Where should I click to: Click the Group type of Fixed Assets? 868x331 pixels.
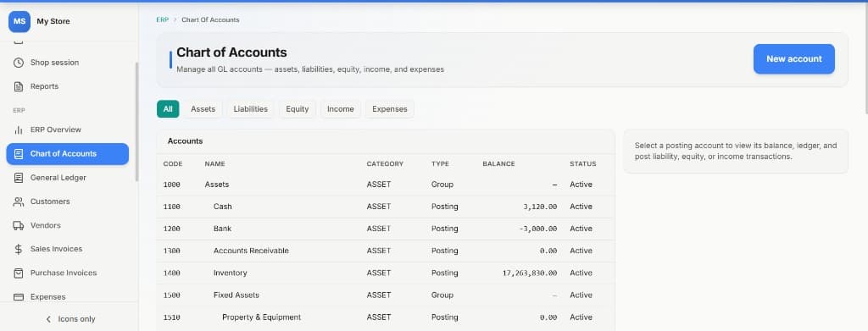click(x=442, y=295)
